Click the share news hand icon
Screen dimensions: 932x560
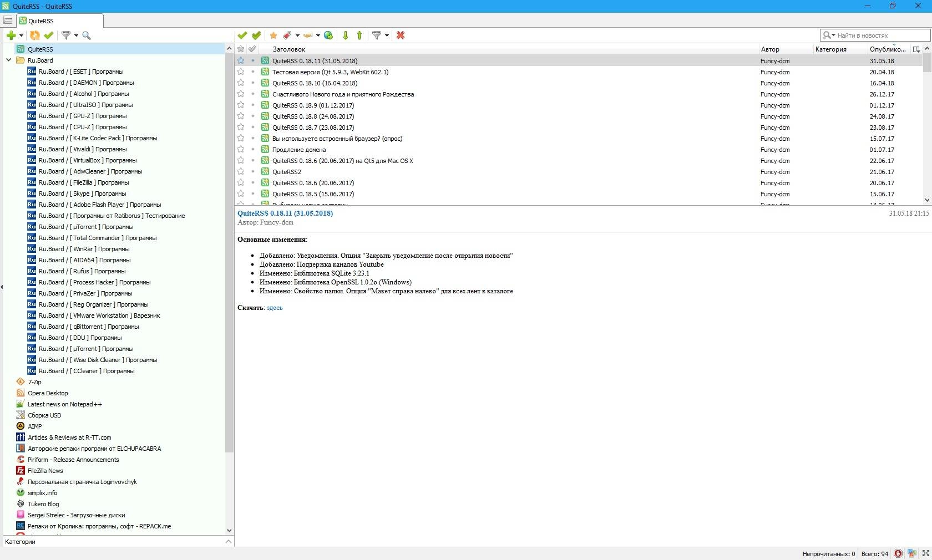click(308, 35)
